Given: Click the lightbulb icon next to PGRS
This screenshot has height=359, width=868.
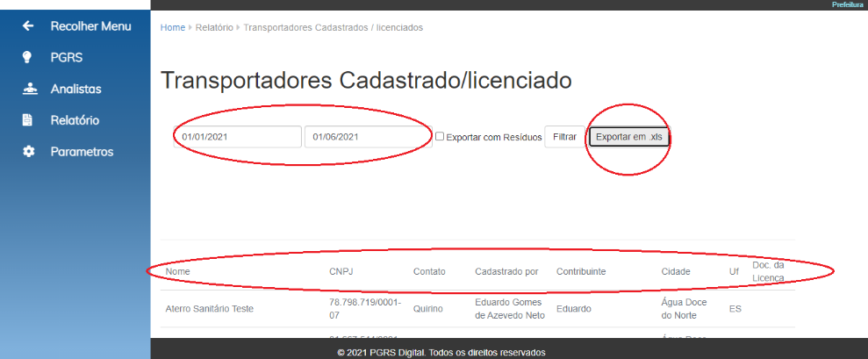Looking at the screenshot, I should (x=28, y=57).
